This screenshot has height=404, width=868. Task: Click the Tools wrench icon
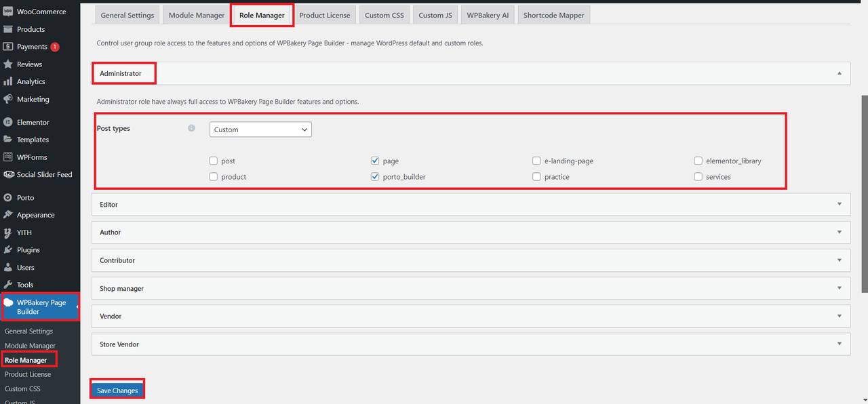pyautogui.click(x=8, y=285)
